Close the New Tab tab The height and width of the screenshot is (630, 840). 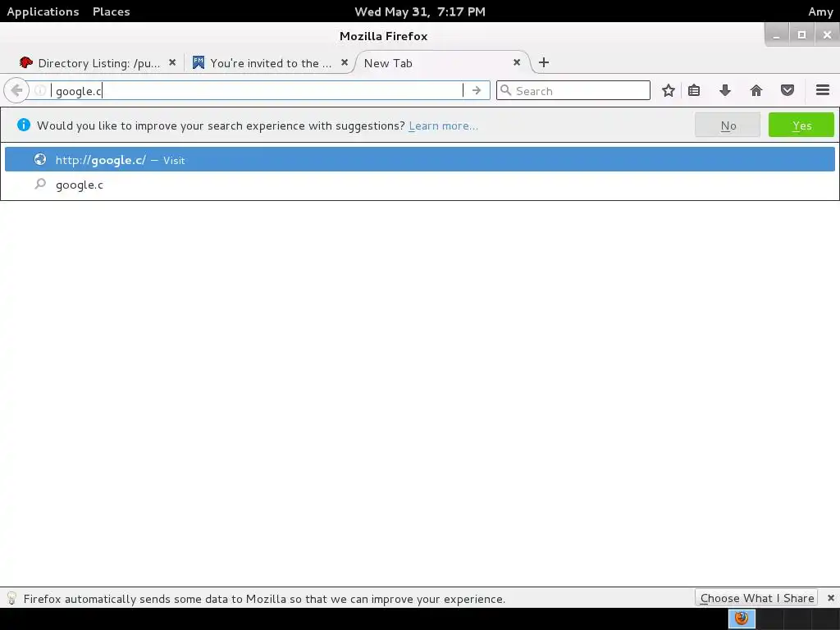[x=517, y=62]
